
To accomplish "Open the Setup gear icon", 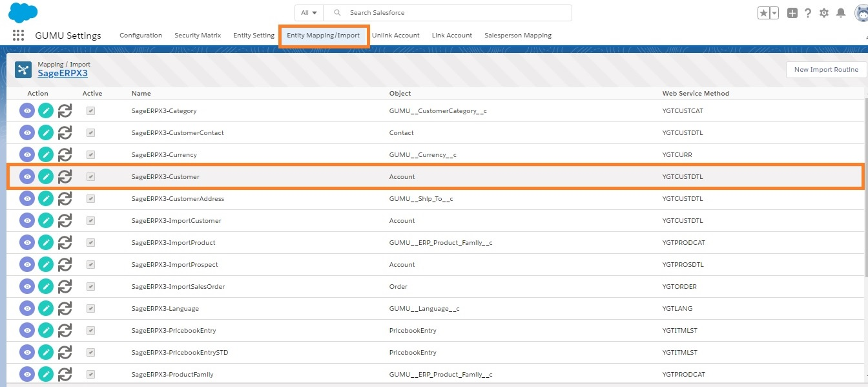I will [x=824, y=13].
